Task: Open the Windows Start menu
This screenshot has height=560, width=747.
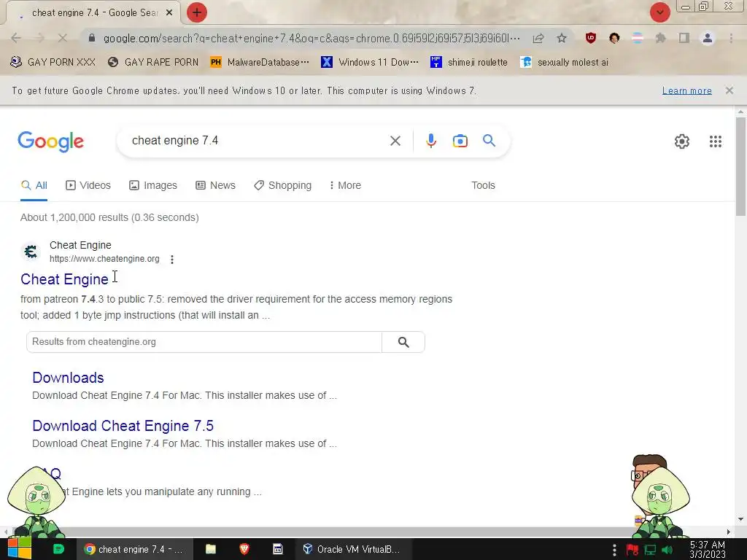Action: 20,549
